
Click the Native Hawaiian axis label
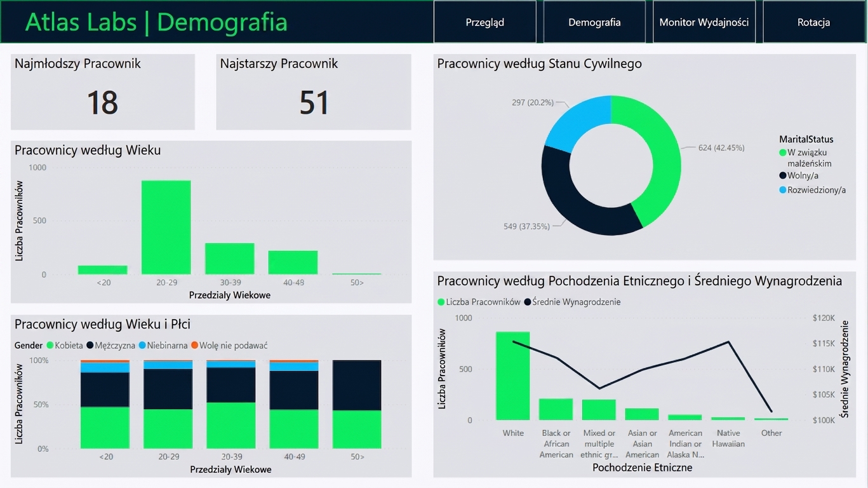click(728, 438)
